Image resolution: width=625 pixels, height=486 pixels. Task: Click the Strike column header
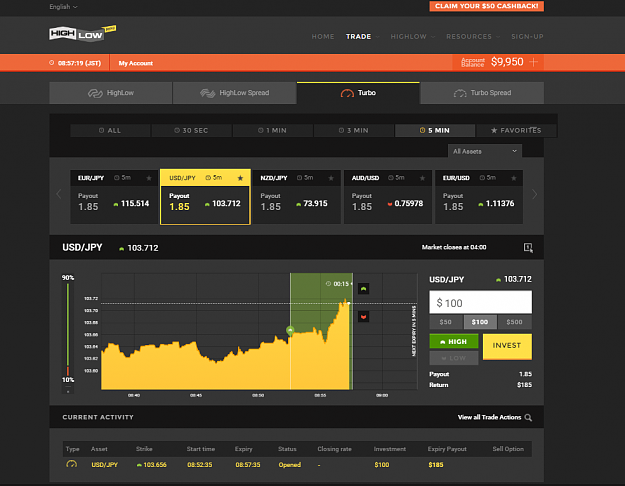(144, 449)
